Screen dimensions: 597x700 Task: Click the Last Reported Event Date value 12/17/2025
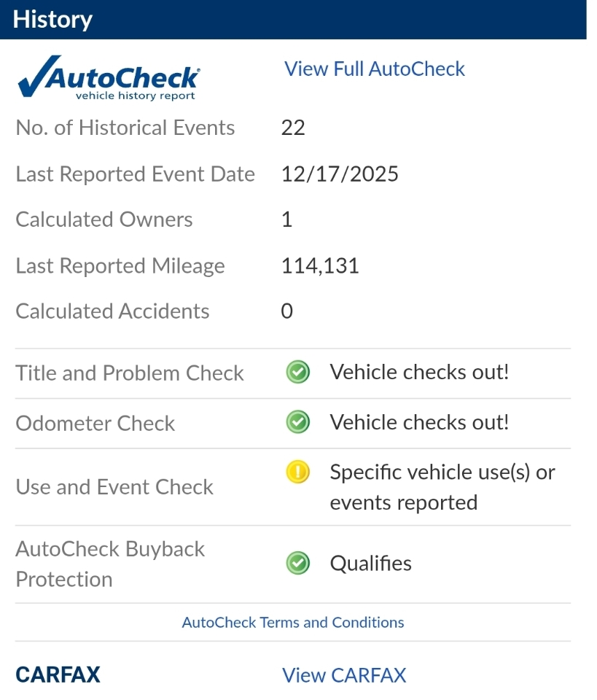tap(340, 174)
